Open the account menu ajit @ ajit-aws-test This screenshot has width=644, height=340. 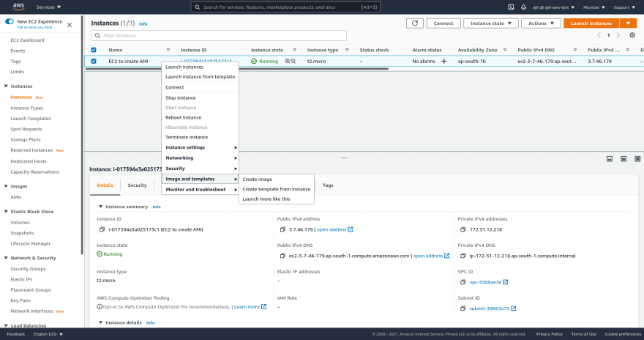point(553,7)
